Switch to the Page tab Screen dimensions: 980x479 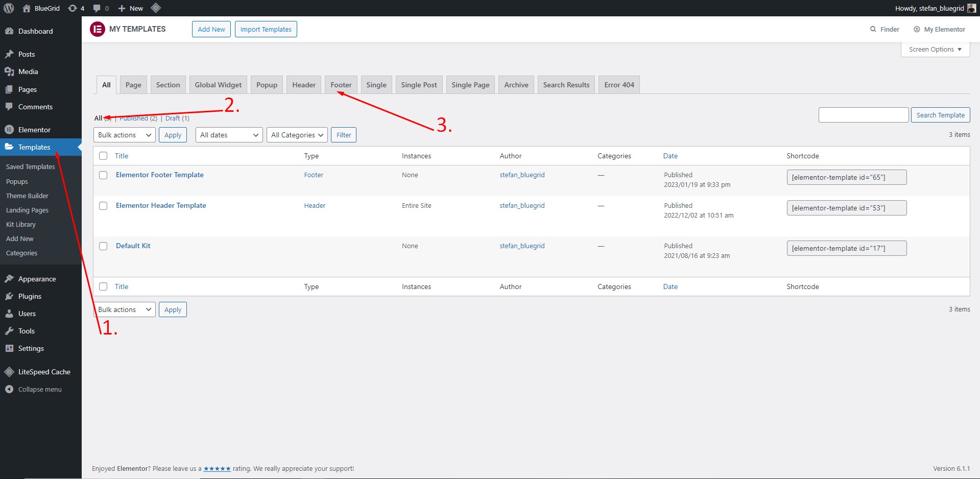(133, 85)
